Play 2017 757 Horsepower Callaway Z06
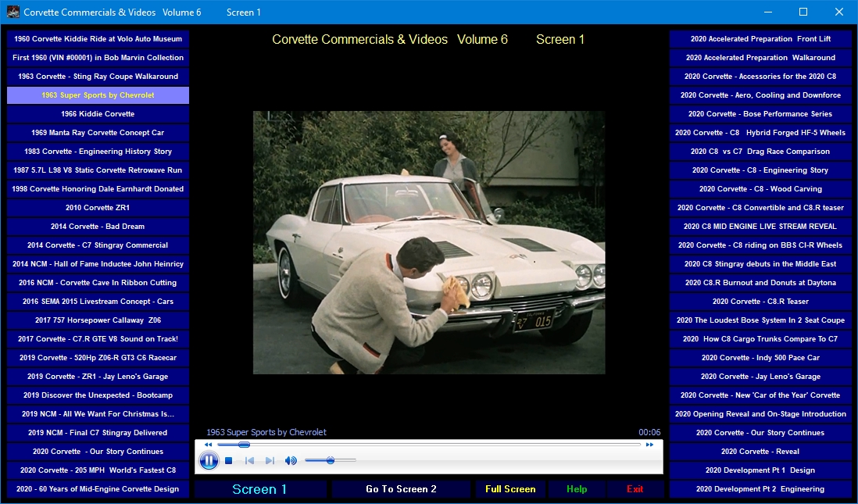 click(98, 320)
